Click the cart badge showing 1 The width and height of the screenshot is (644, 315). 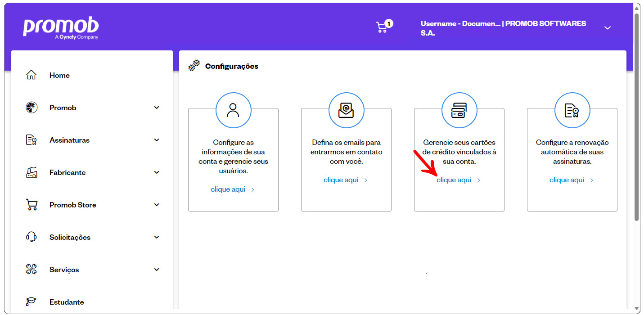(x=389, y=23)
